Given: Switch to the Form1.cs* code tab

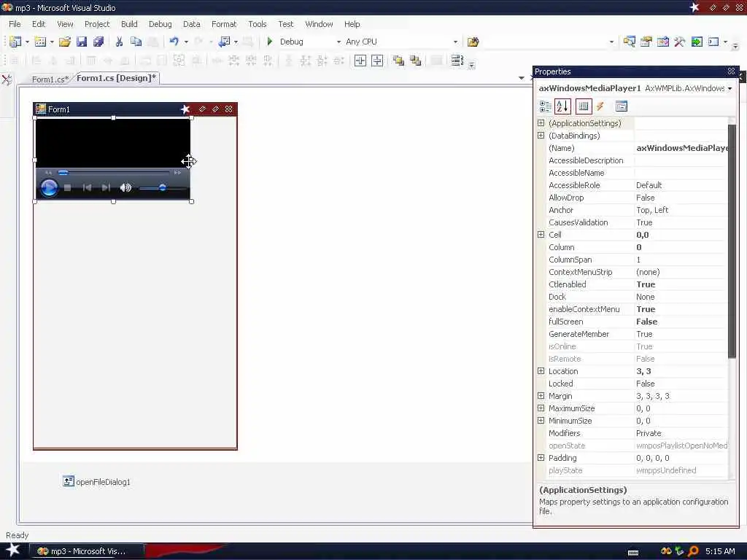Looking at the screenshot, I should 50,79.
